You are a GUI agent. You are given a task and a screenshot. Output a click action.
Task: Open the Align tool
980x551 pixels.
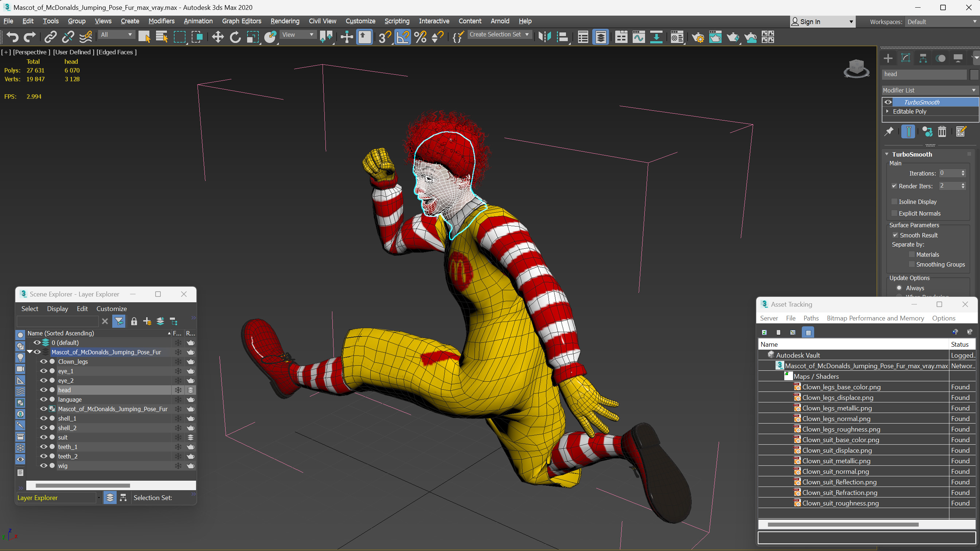pyautogui.click(x=562, y=37)
